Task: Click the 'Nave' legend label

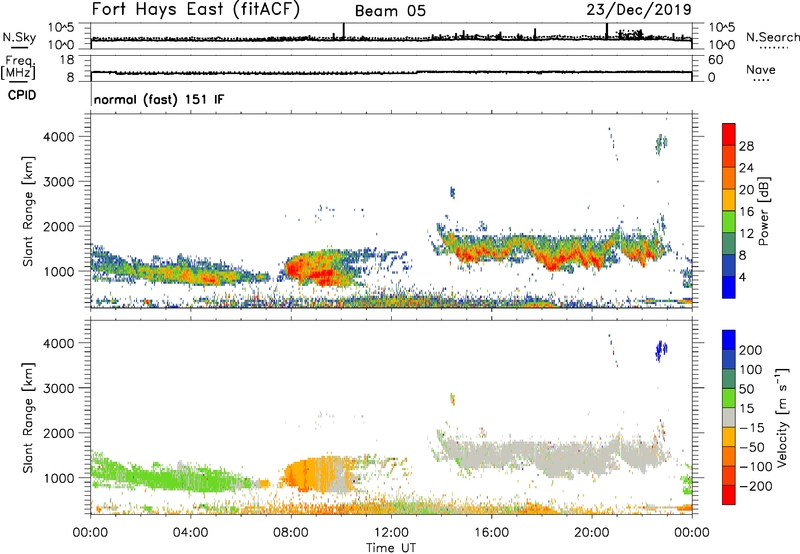Action: (x=760, y=69)
